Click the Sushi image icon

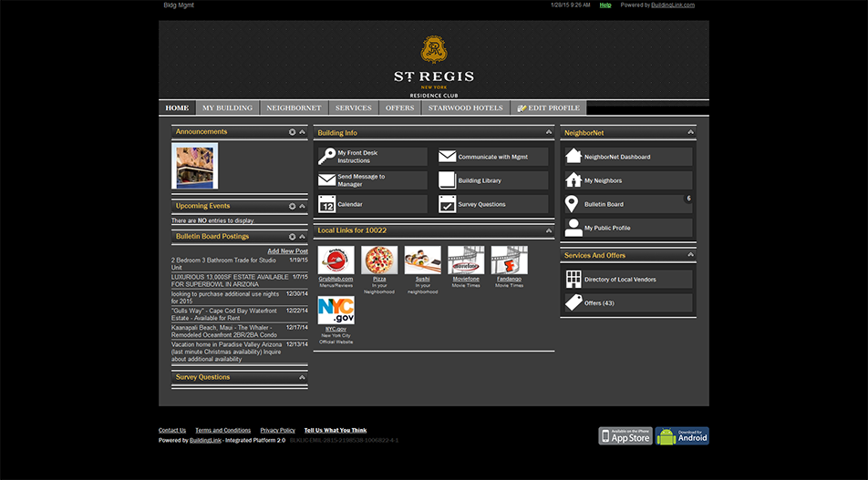click(422, 260)
